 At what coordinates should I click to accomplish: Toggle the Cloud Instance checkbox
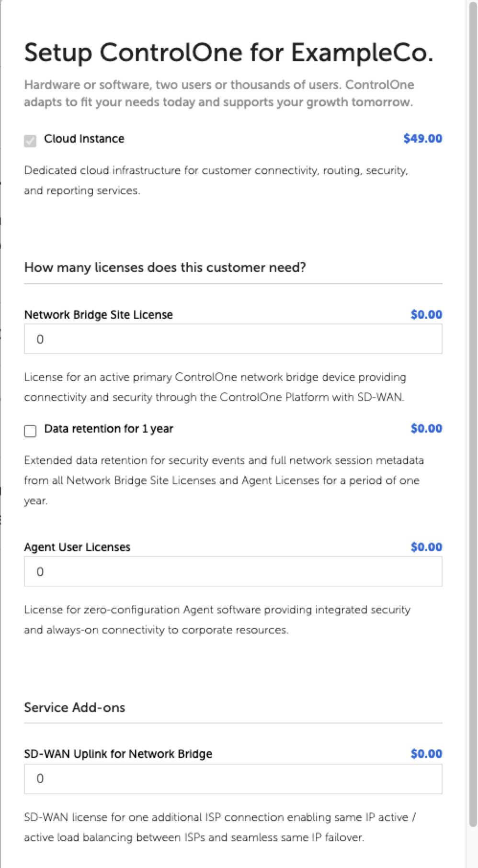[x=30, y=141]
